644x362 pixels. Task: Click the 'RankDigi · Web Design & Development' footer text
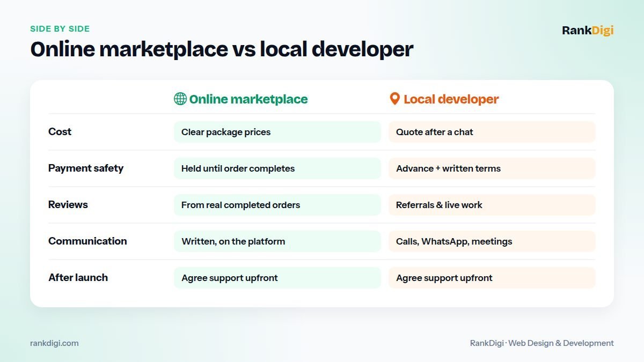542,343
